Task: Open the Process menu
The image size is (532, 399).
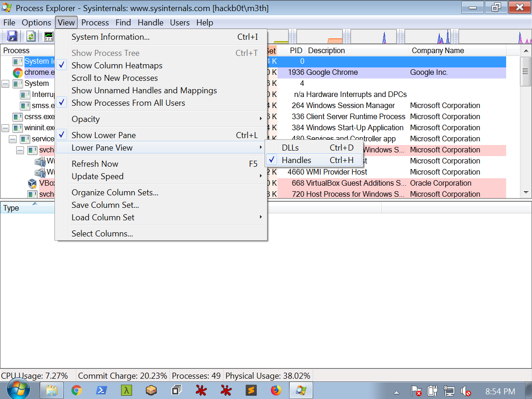Action: click(x=95, y=23)
